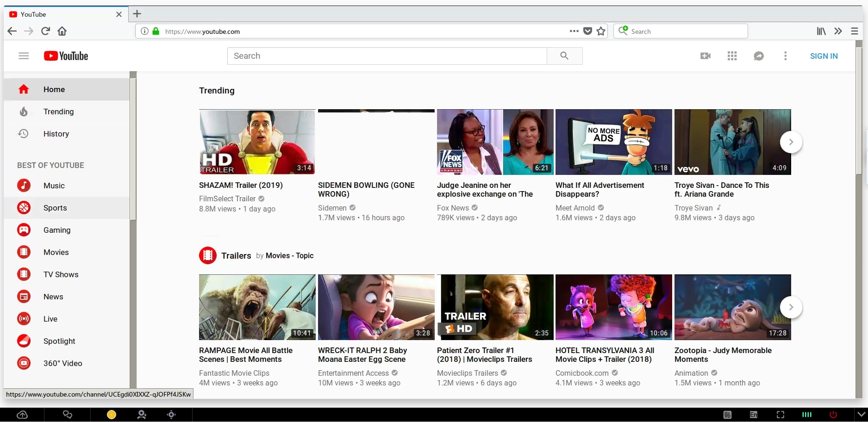The height and width of the screenshot is (422, 868).
Task: Click the 360° Video icon
Action: (x=24, y=363)
